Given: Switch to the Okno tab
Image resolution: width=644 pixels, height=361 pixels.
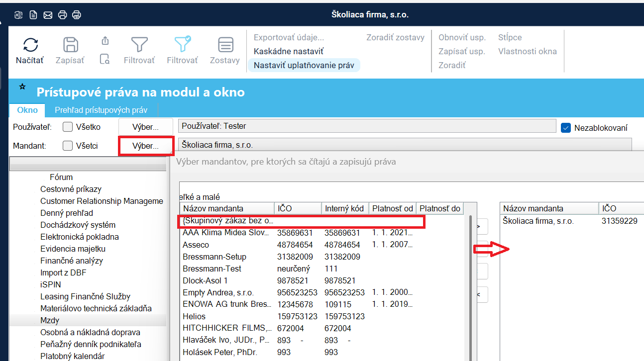Looking at the screenshot, I should click(27, 110).
